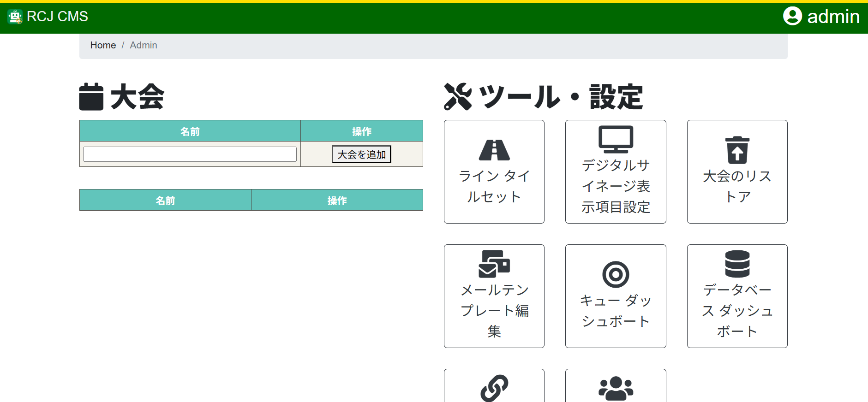Click the bullseye queue dashboard icon

[616, 274]
